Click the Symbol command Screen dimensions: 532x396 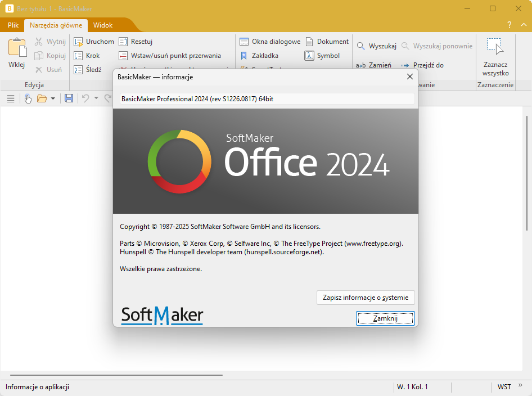click(322, 55)
